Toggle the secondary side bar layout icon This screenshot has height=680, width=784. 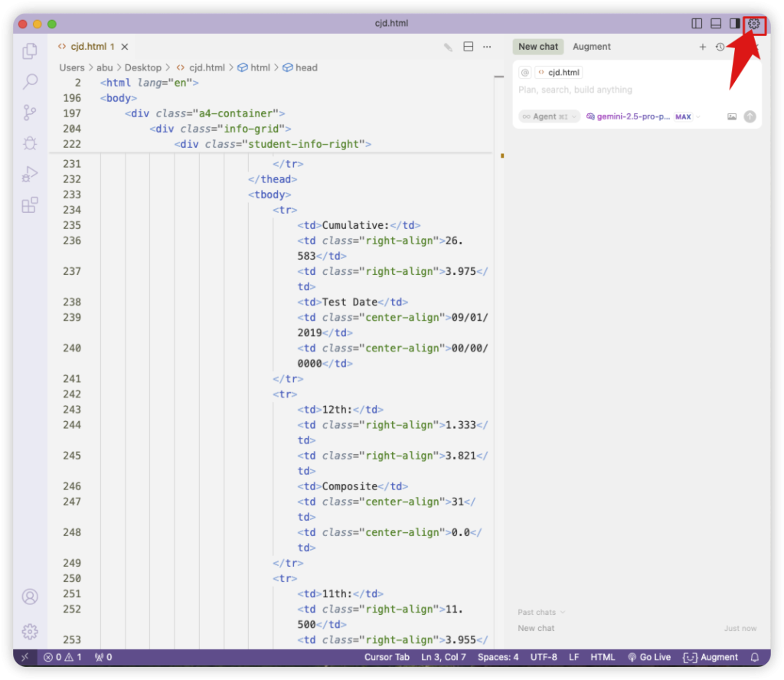(734, 24)
